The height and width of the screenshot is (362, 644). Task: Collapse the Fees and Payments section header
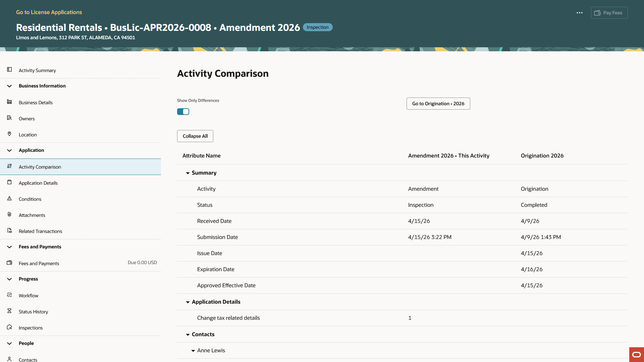(x=9, y=247)
